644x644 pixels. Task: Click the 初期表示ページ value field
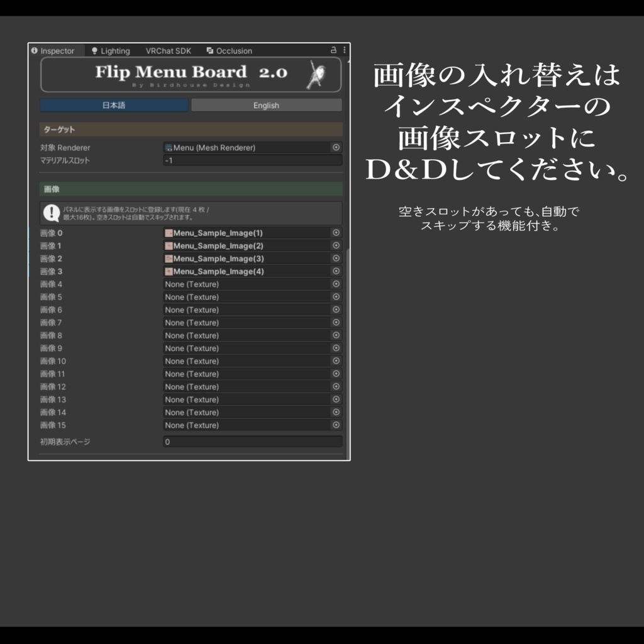point(253,442)
